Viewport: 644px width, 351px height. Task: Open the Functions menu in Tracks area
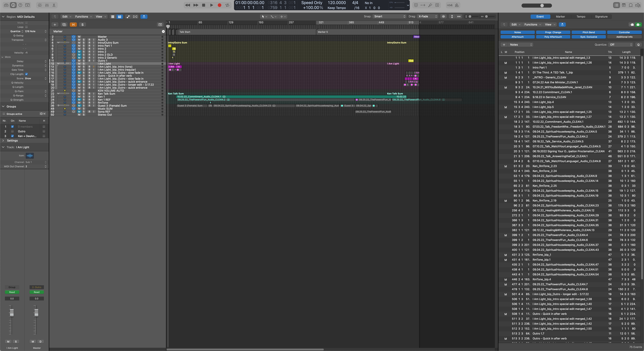[x=83, y=16]
